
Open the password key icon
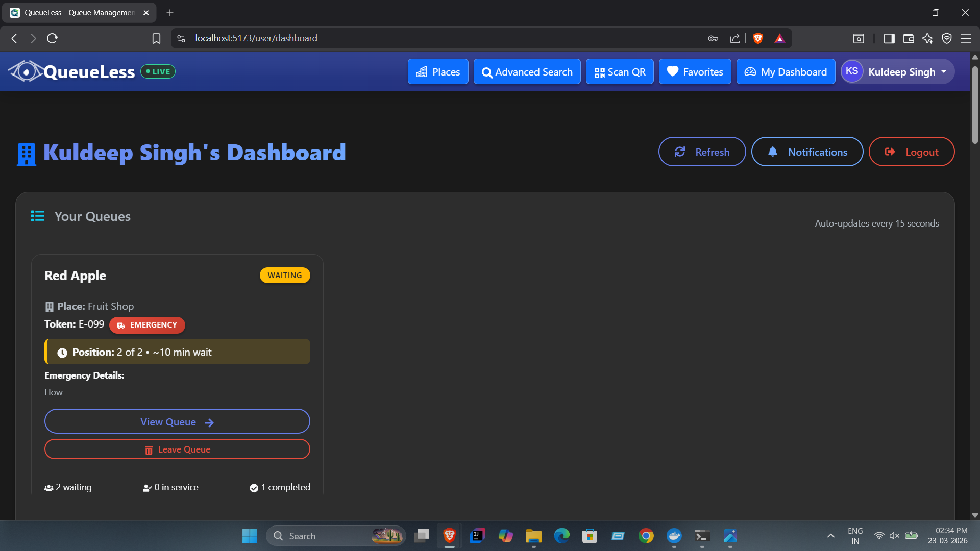pyautogui.click(x=713, y=38)
